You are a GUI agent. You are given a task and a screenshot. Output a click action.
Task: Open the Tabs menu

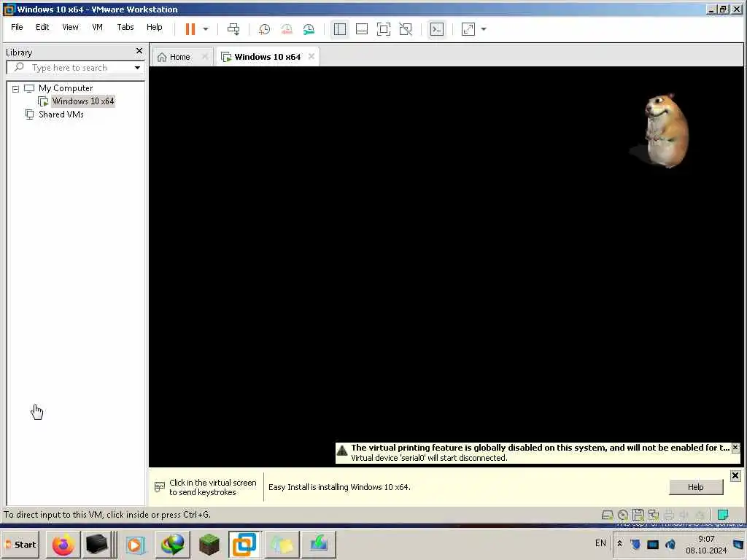pyautogui.click(x=125, y=27)
